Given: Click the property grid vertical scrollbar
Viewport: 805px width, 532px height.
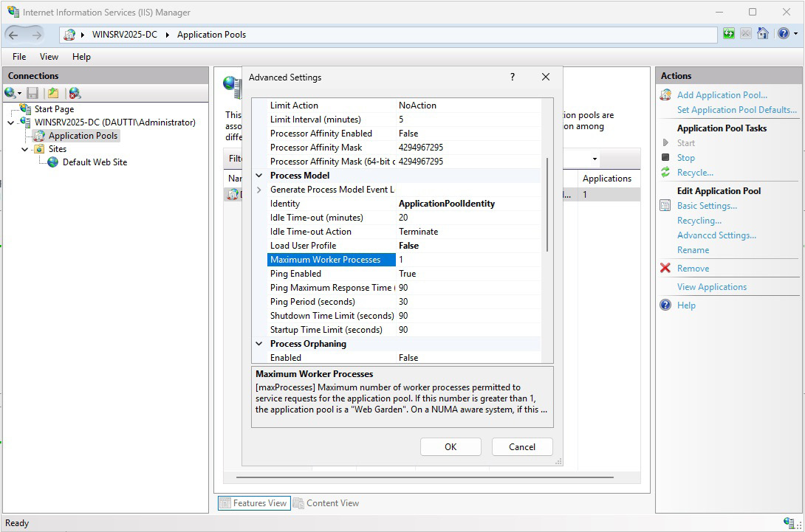Looking at the screenshot, I should [x=547, y=204].
